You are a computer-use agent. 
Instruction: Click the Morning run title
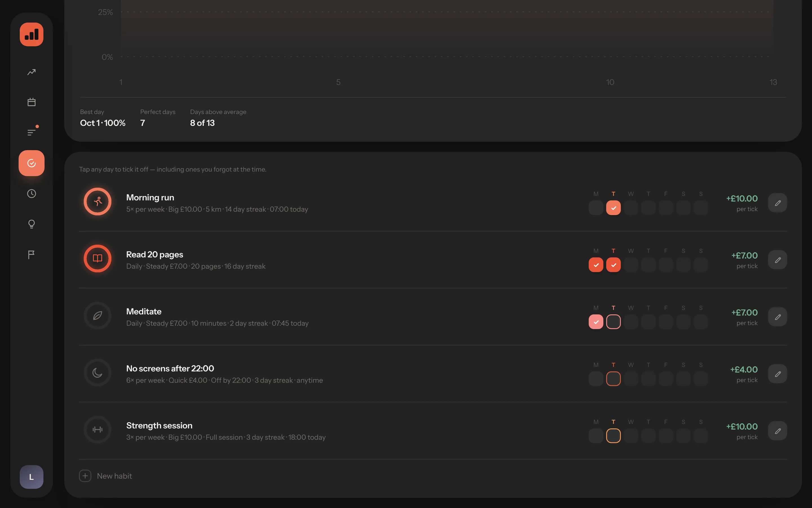(150, 198)
